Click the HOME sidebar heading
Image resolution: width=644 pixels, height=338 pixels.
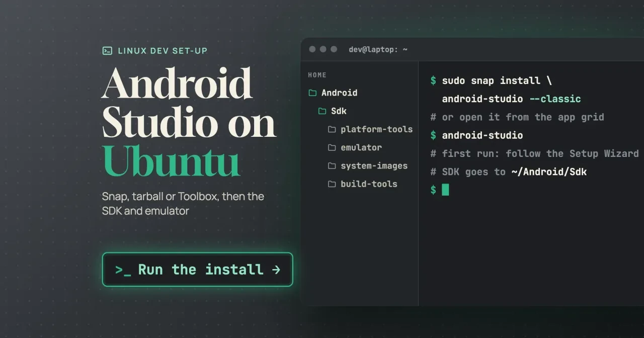pos(317,75)
